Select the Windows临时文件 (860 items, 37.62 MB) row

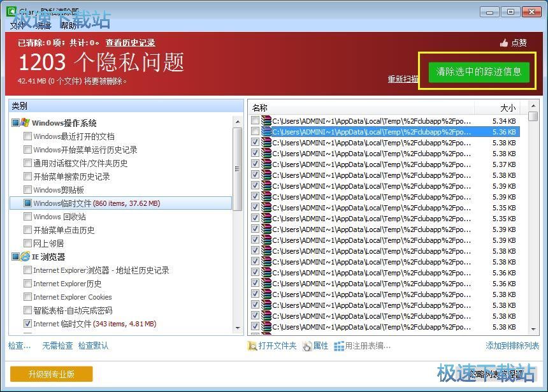point(121,203)
